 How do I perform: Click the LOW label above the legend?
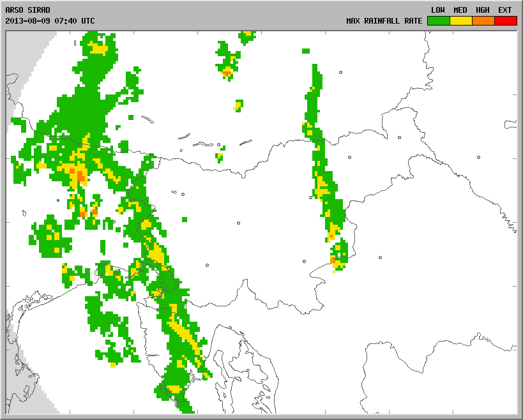[x=438, y=10]
